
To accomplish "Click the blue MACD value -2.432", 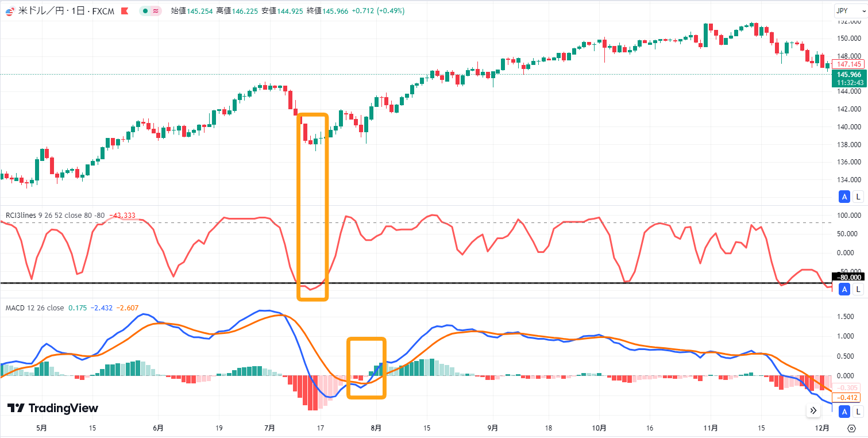I will [x=101, y=308].
